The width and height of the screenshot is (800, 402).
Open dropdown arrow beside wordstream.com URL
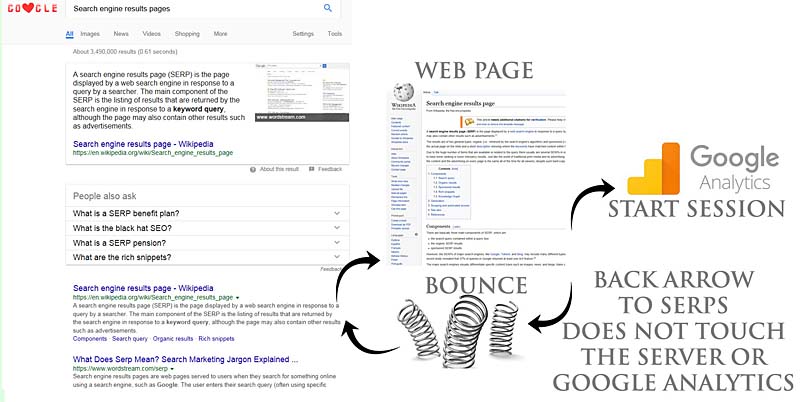click(172, 369)
